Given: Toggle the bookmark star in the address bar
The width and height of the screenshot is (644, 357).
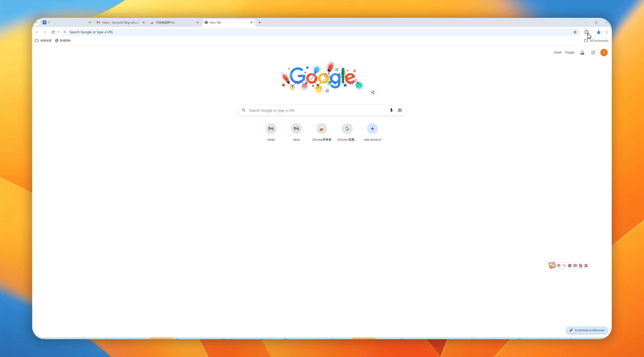Looking at the screenshot, I should (x=575, y=32).
